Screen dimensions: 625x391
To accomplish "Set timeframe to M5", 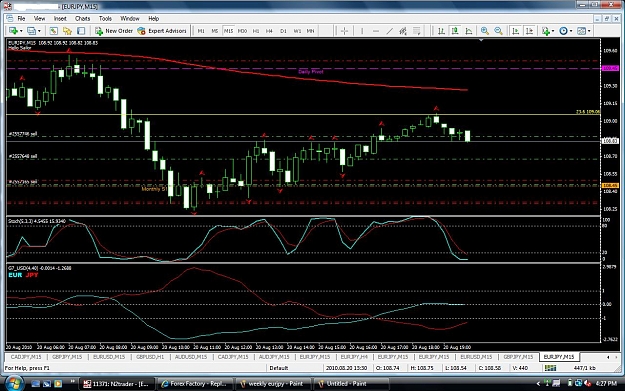I will [215, 31].
